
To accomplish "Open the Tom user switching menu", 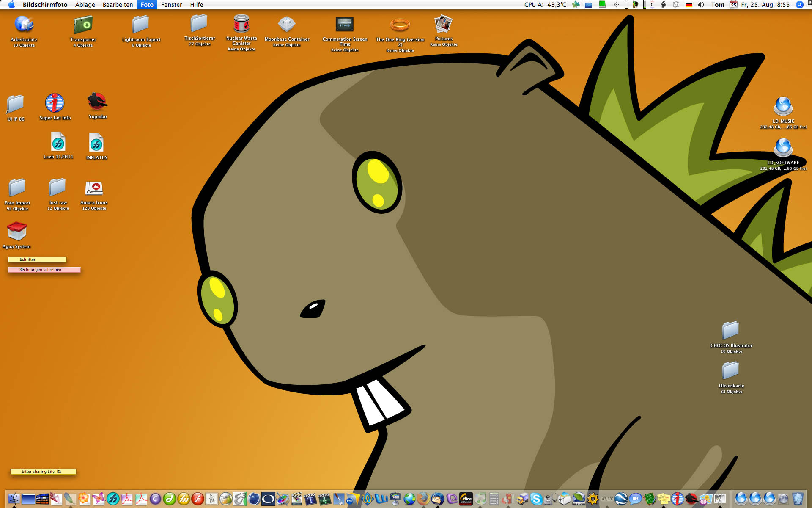I will coord(717,5).
